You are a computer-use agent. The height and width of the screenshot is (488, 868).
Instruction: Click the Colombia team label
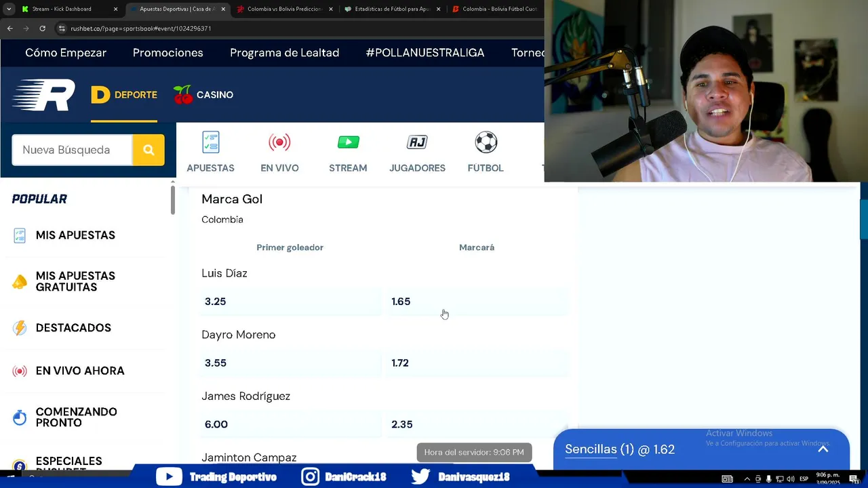(x=222, y=220)
